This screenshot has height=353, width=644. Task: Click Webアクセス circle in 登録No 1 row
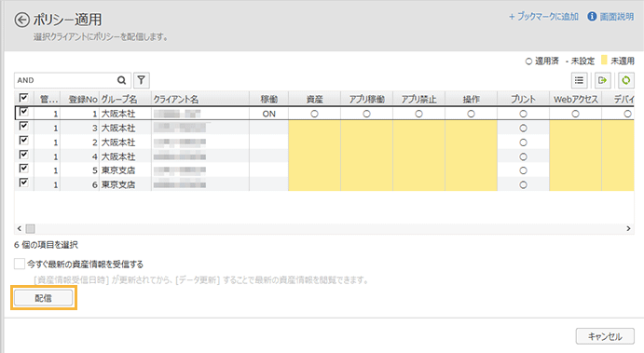click(x=575, y=114)
